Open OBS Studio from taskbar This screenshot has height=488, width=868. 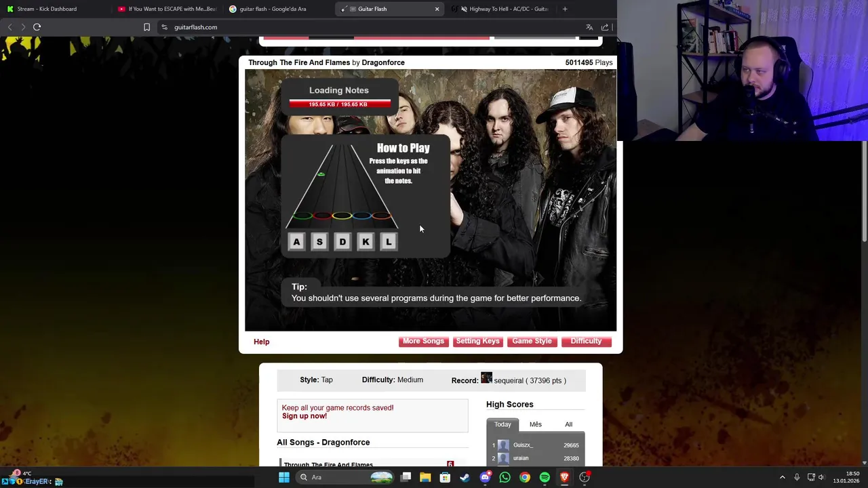tap(585, 477)
